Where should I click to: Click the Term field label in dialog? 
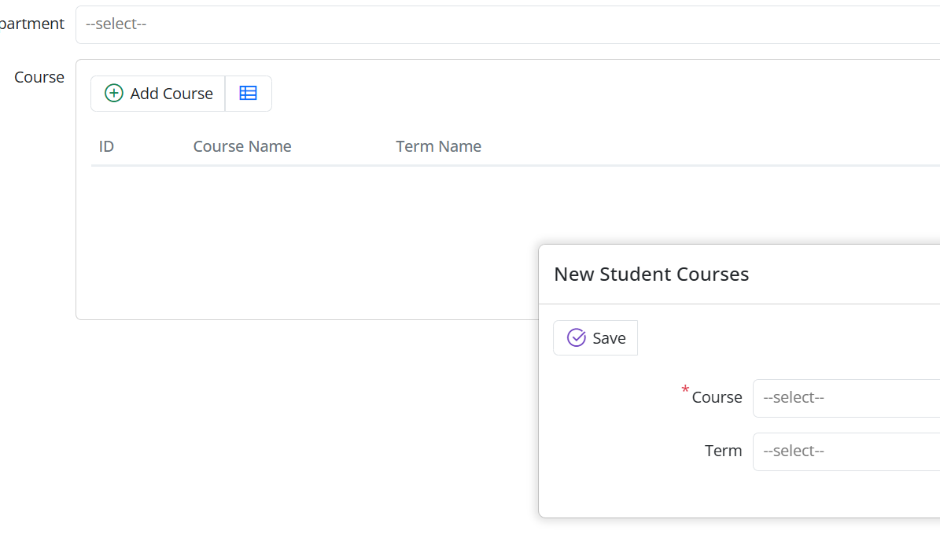723,451
